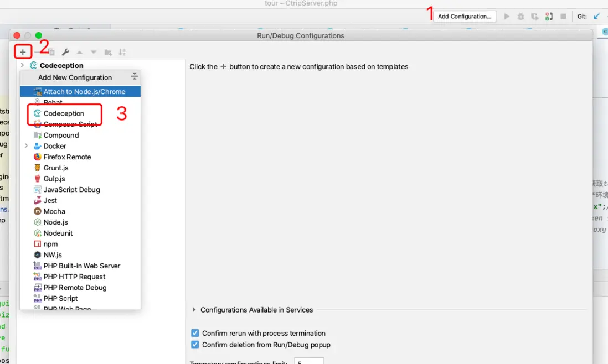Viewport: 608px width, 364px height.
Task: Click the move configuration up arrow
Action: coord(80,52)
